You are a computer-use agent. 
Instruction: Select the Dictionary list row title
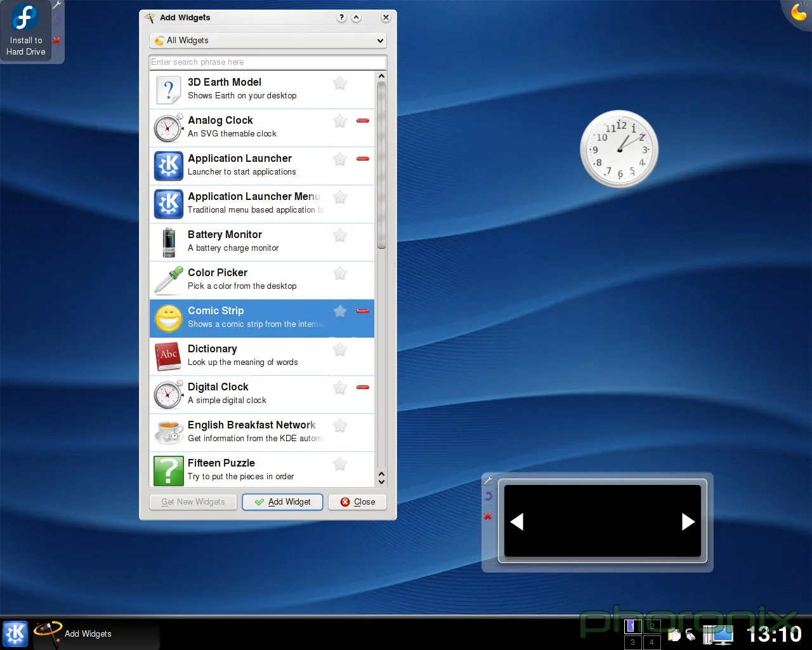pos(213,349)
